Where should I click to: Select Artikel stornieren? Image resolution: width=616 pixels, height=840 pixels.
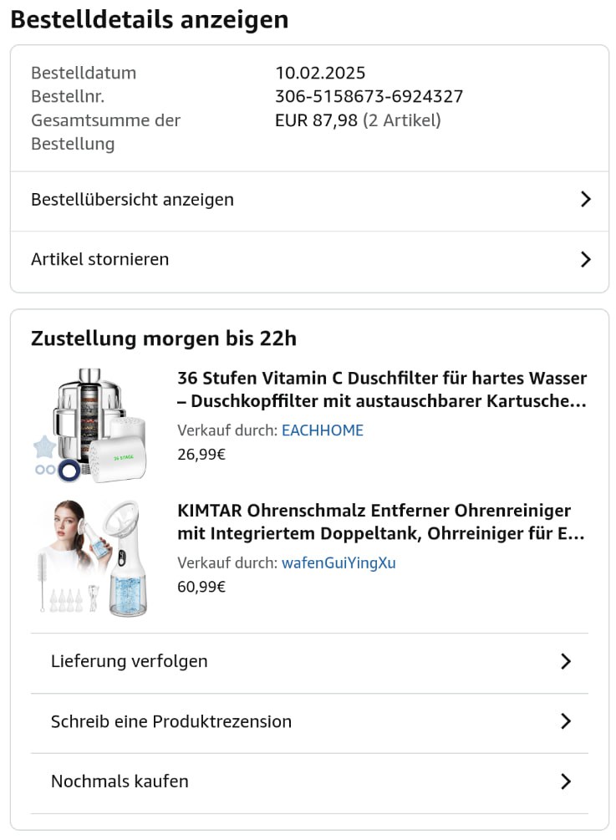[x=100, y=259]
